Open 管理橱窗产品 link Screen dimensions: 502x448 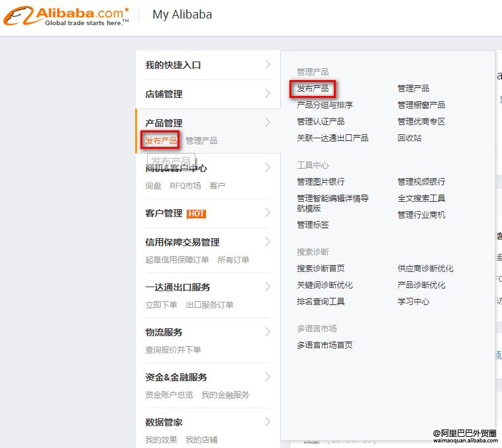pyautogui.click(x=421, y=105)
